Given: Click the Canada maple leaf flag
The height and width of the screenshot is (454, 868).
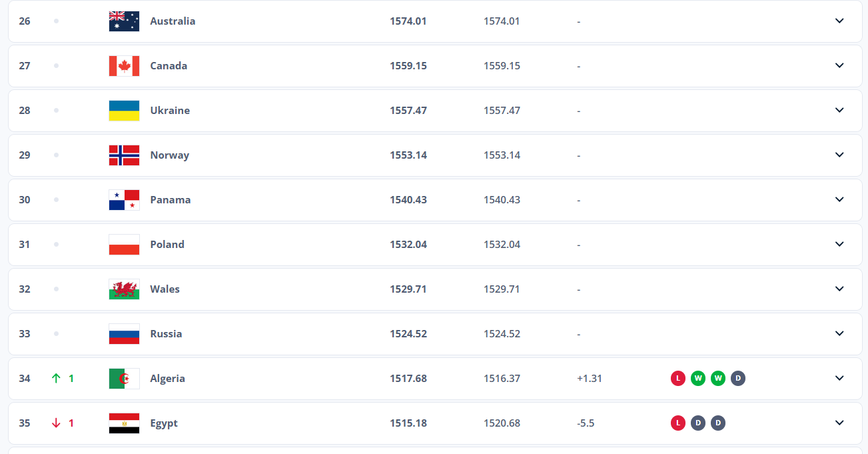Looking at the screenshot, I should click(x=124, y=66).
